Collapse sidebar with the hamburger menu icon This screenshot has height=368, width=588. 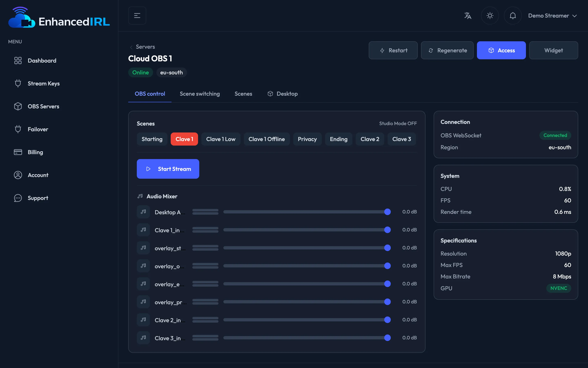pos(137,16)
